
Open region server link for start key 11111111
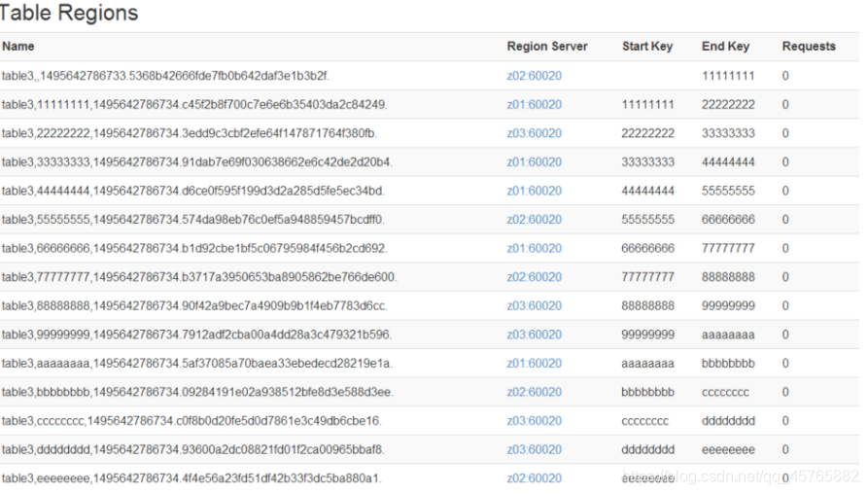click(x=535, y=105)
